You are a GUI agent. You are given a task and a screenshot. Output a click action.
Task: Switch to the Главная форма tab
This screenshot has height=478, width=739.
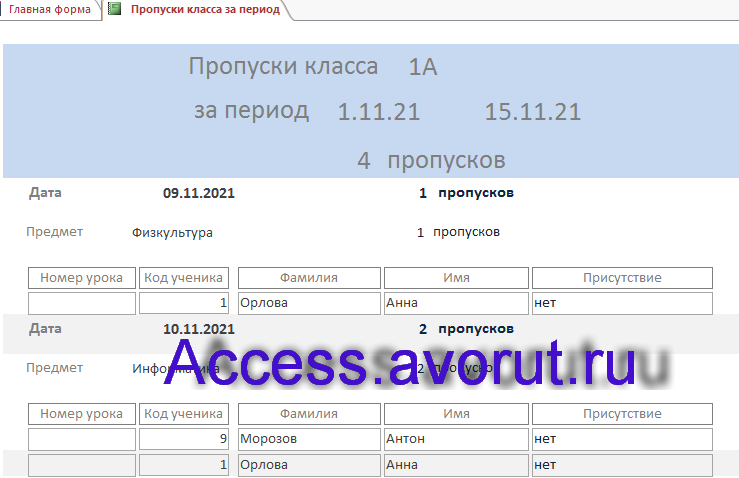coord(49,9)
